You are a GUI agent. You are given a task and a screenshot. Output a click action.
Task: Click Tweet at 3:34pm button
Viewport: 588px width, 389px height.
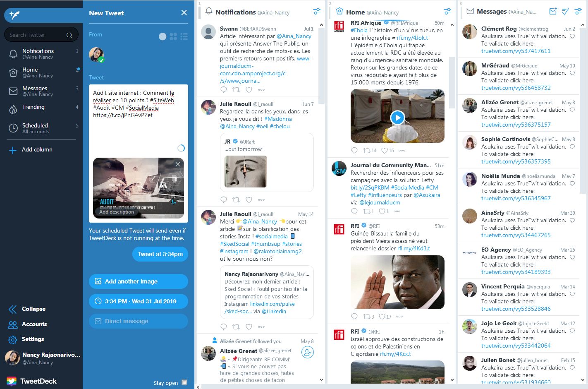click(160, 254)
